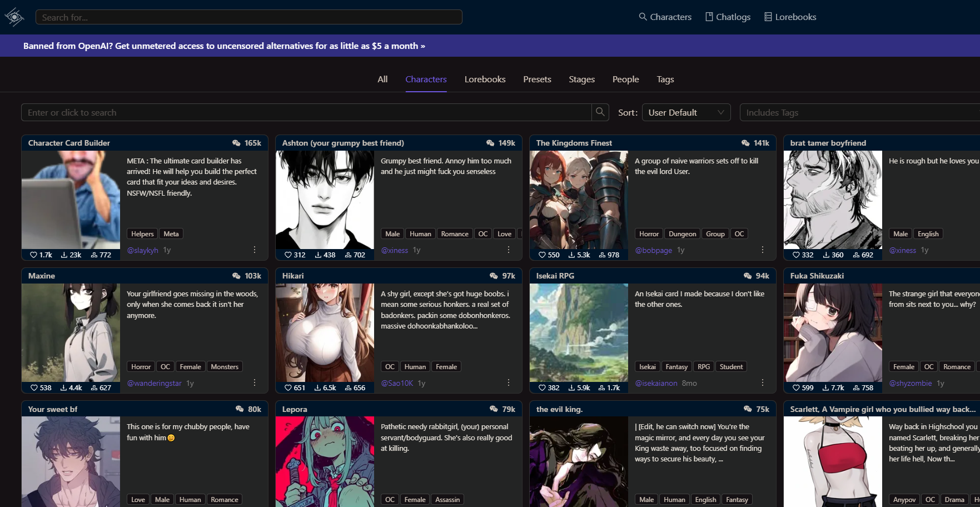Image resolution: width=980 pixels, height=507 pixels.
Task: Switch to the Lorebooks tab
Action: (x=485, y=79)
